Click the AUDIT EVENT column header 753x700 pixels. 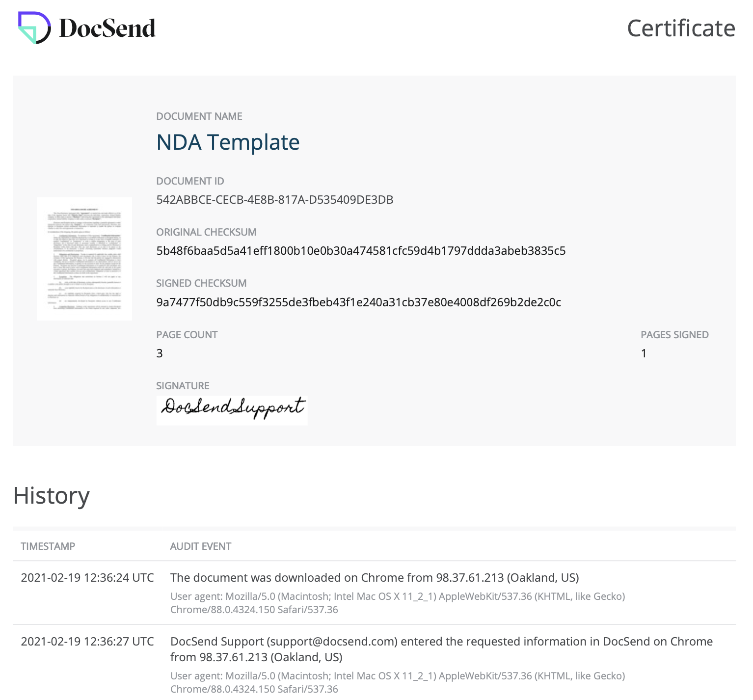(200, 546)
